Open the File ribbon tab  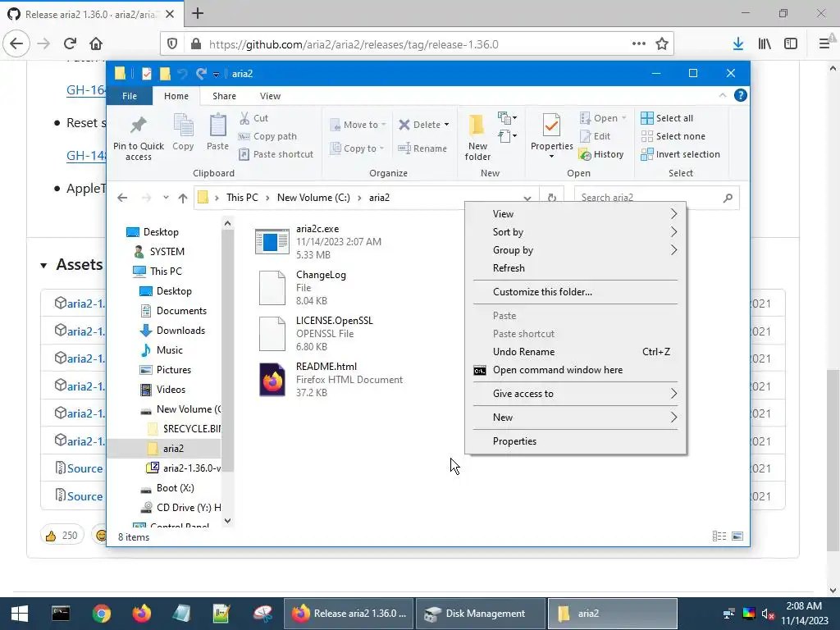click(x=130, y=96)
